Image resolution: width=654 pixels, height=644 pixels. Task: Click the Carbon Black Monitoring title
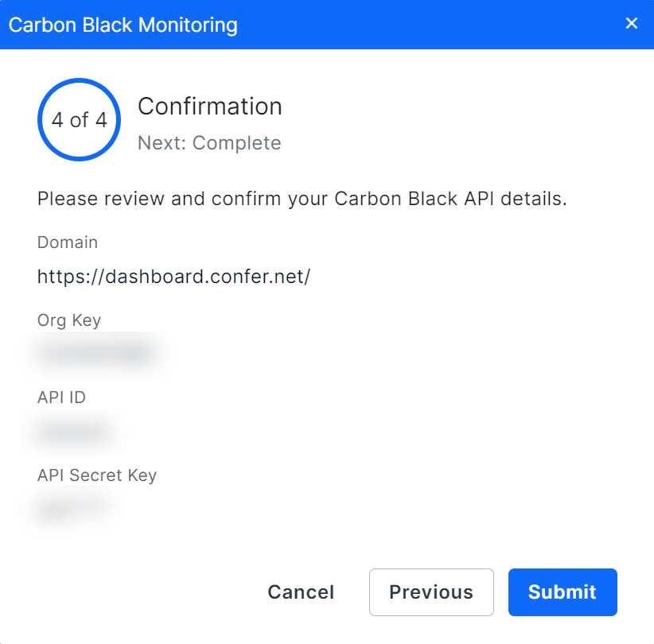pyautogui.click(x=123, y=25)
